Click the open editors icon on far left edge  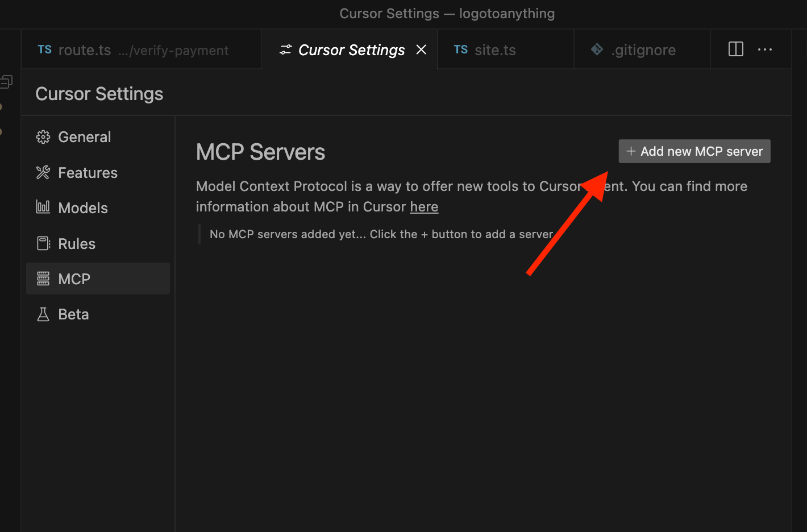coord(7,81)
